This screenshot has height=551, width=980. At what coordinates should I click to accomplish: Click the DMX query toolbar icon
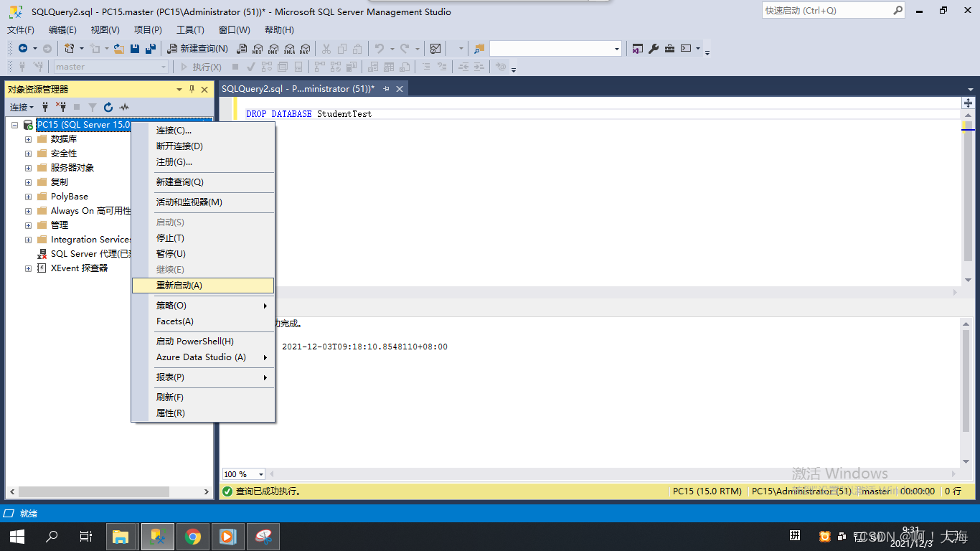tap(273, 49)
